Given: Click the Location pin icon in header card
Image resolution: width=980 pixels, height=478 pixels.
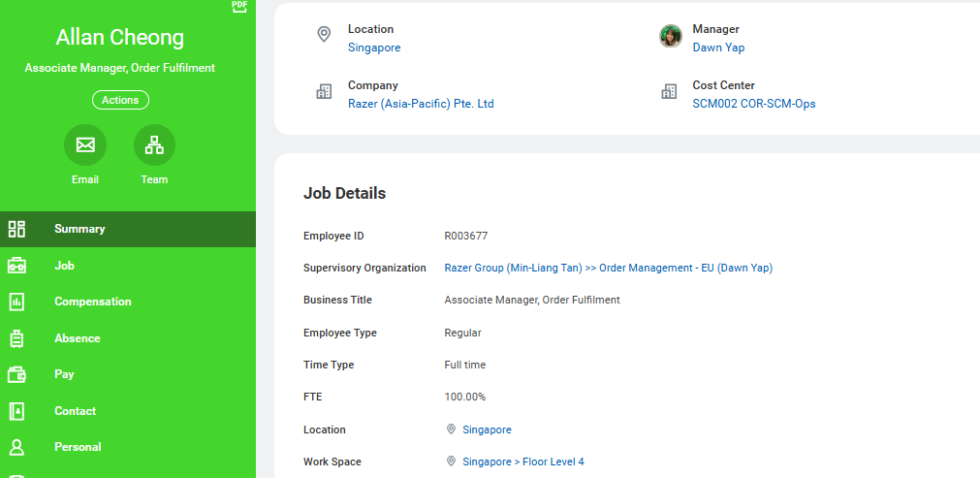Looking at the screenshot, I should pos(324,34).
